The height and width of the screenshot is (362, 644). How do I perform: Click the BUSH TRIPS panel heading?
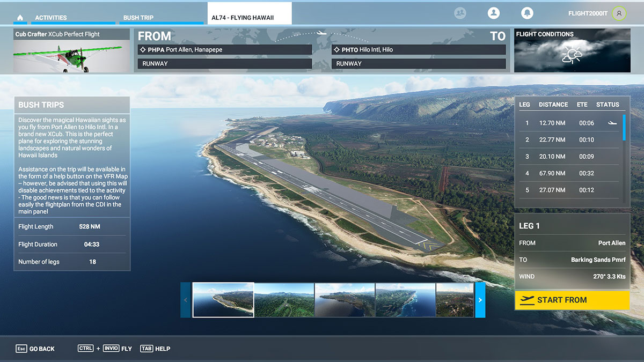[x=41, y=105]
